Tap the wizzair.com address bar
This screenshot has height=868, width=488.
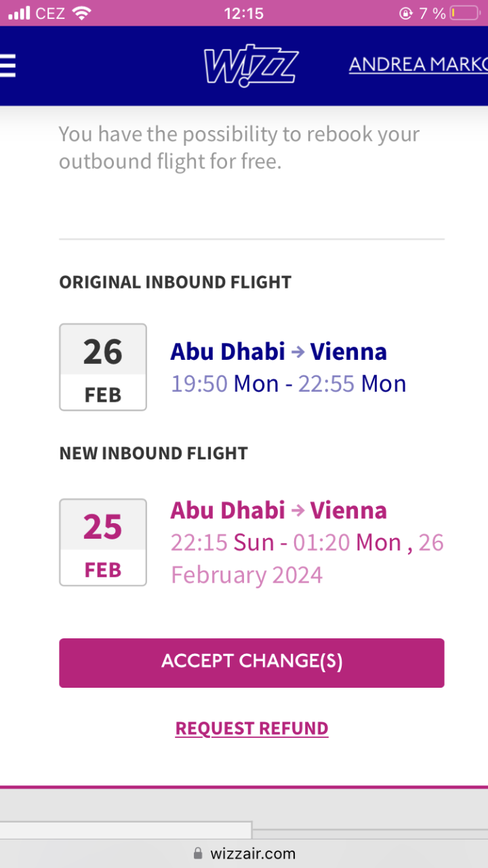point(252,853)
